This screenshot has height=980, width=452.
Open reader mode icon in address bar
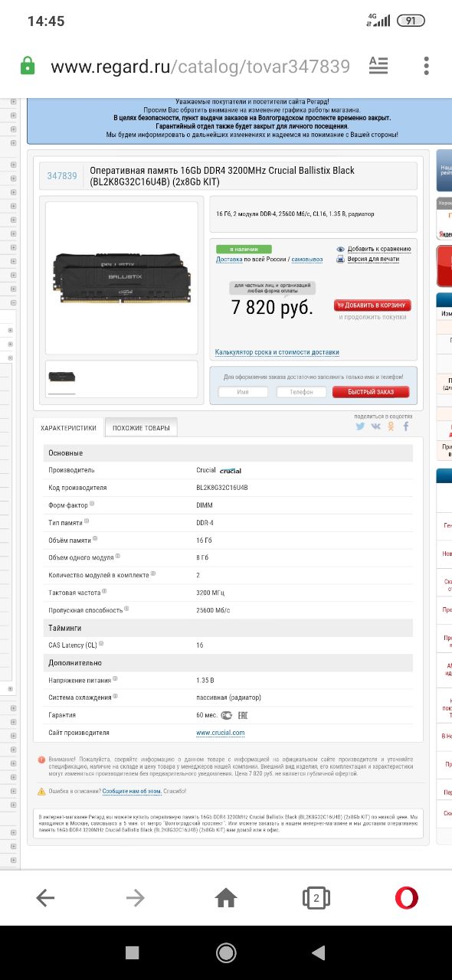pyautogui.click(x=378, y=65)
